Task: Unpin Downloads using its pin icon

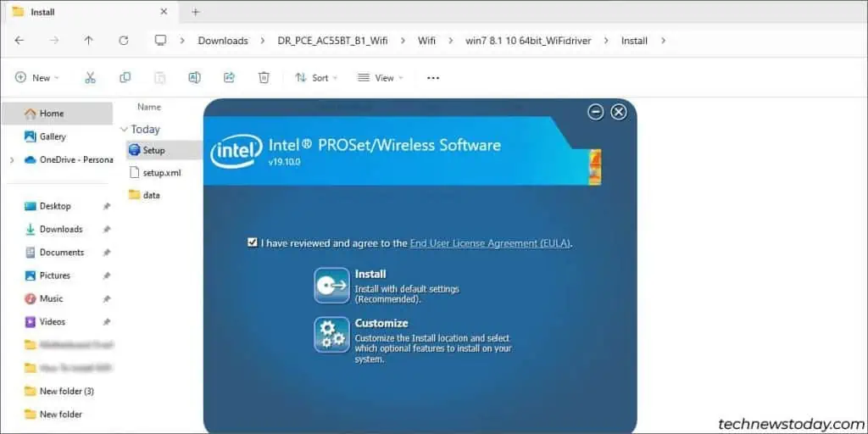Action: point(107,229)
